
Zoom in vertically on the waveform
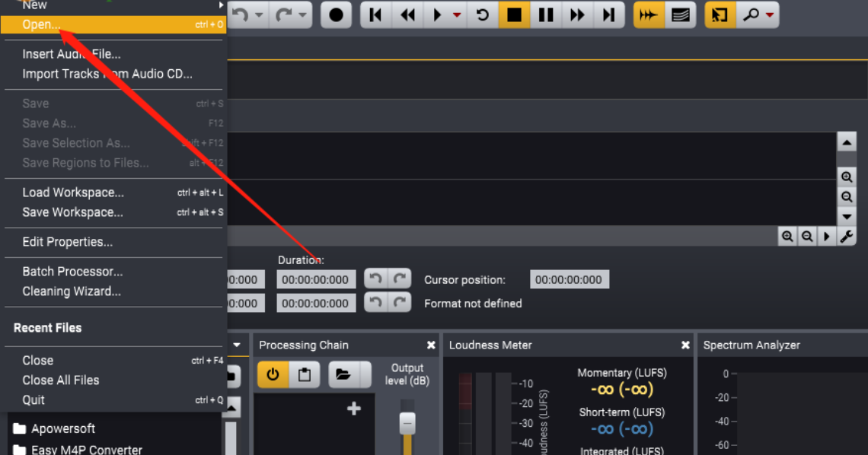pos(847,177)
